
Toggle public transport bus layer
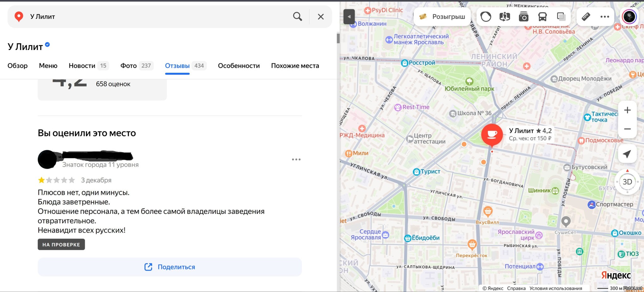pyautogui.click(x=542, y=17)
